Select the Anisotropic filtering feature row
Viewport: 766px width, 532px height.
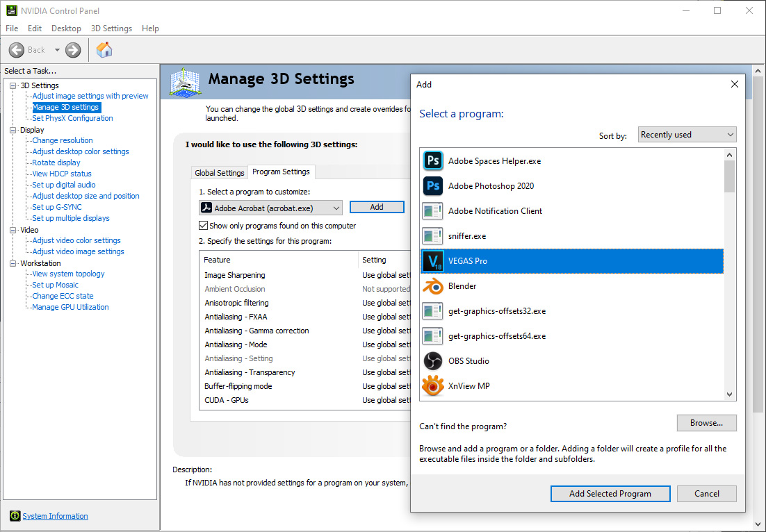click(305, 303)
